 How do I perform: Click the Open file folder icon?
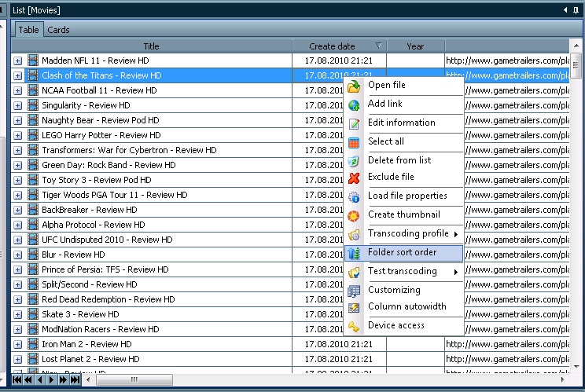click(354, 86)
